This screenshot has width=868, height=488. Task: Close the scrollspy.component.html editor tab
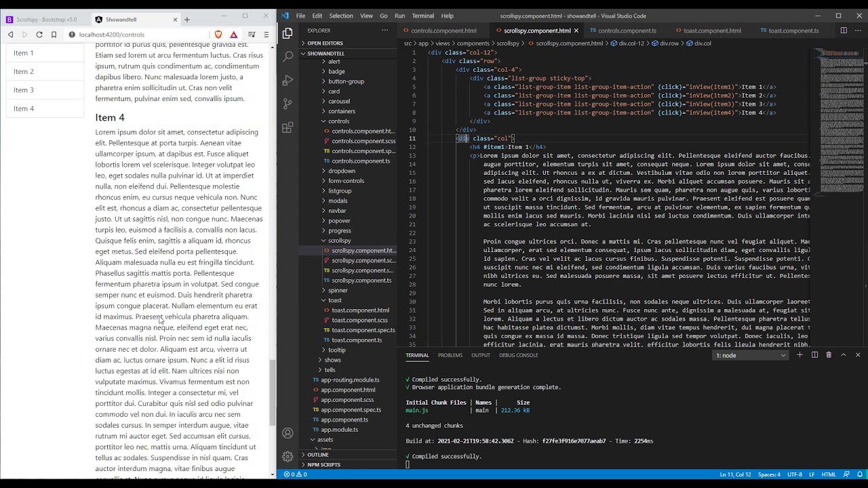576,30
